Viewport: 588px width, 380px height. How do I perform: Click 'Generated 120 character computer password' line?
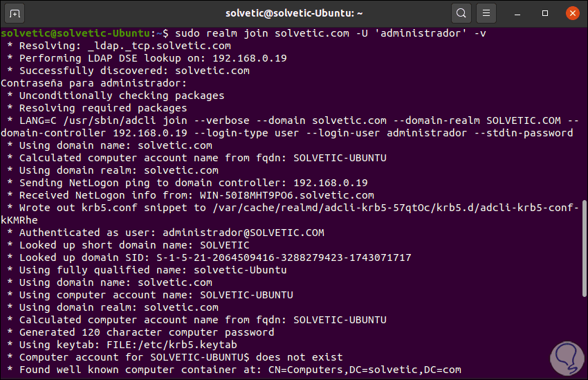147,332
